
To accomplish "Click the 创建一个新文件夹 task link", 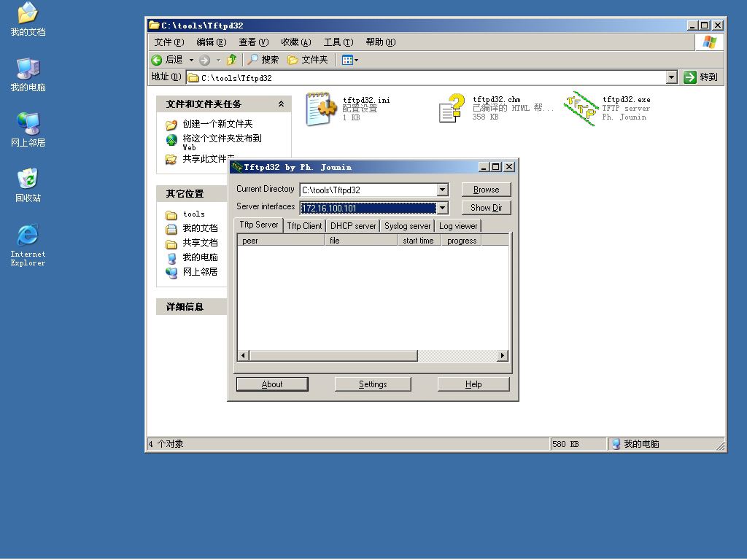I will (217, 124).
